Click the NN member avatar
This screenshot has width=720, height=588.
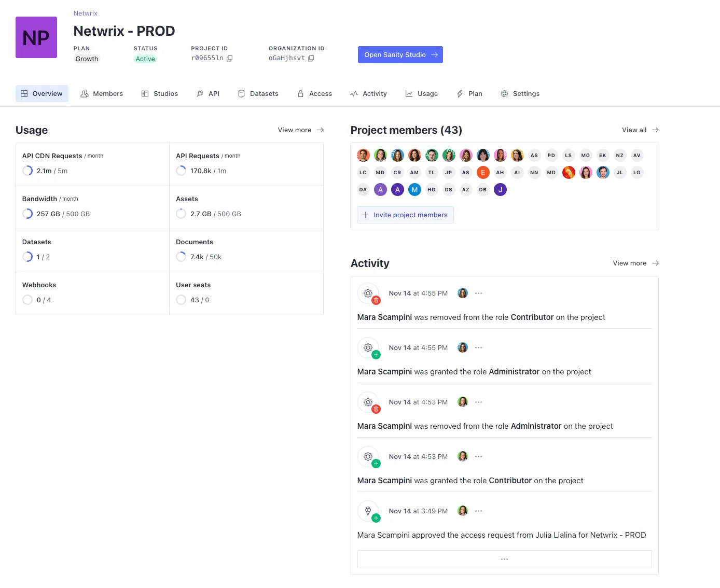(534, 173)
